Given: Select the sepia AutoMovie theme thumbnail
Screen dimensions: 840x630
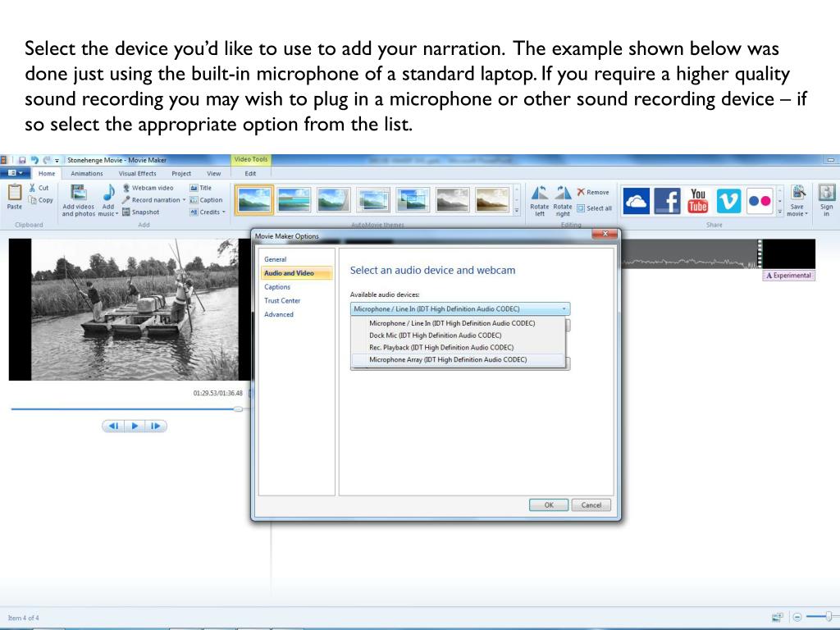Looking at the screenshot, I should coord(492,200).
